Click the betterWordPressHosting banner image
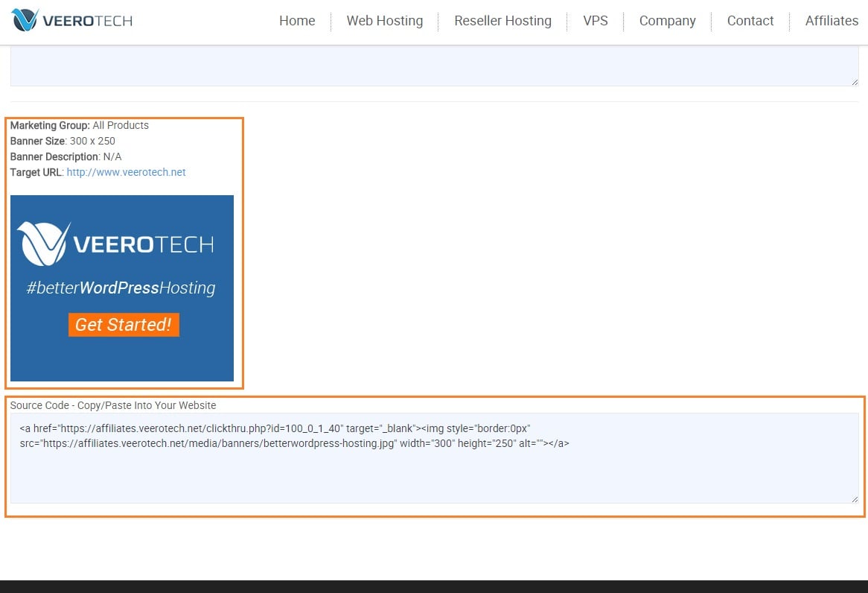The width and height of the screenshot is (868, 593). pos(122,288)
